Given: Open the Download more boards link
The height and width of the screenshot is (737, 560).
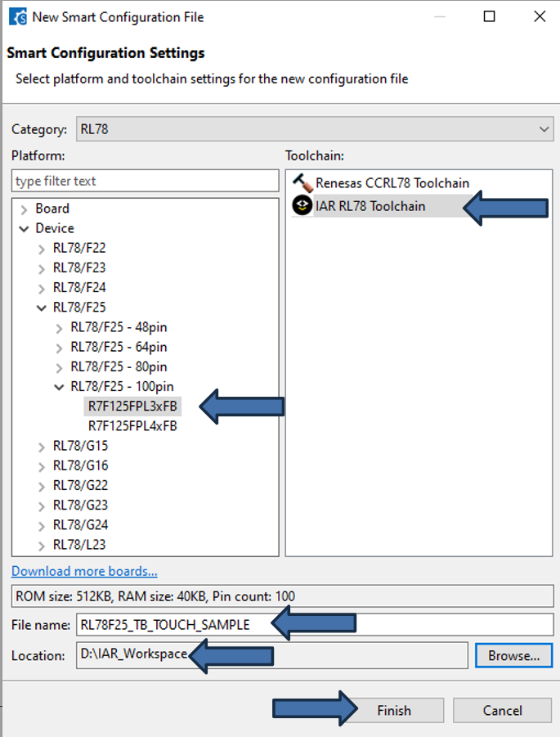Looking at the screenshot, I should pos(84,571).
